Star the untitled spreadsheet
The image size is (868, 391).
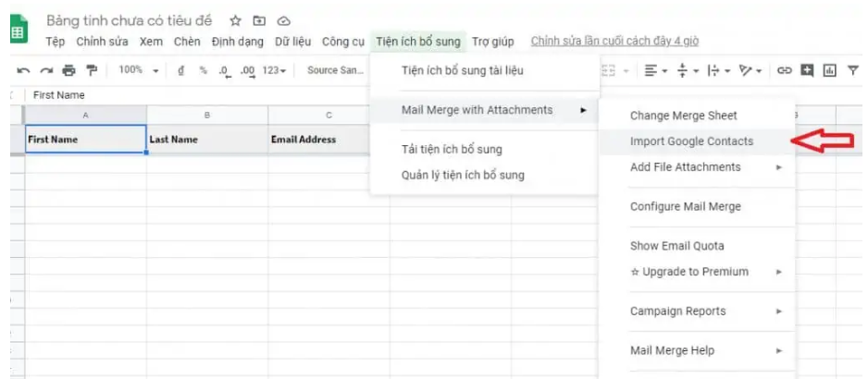pyautogui.click(x=235, y=20)
